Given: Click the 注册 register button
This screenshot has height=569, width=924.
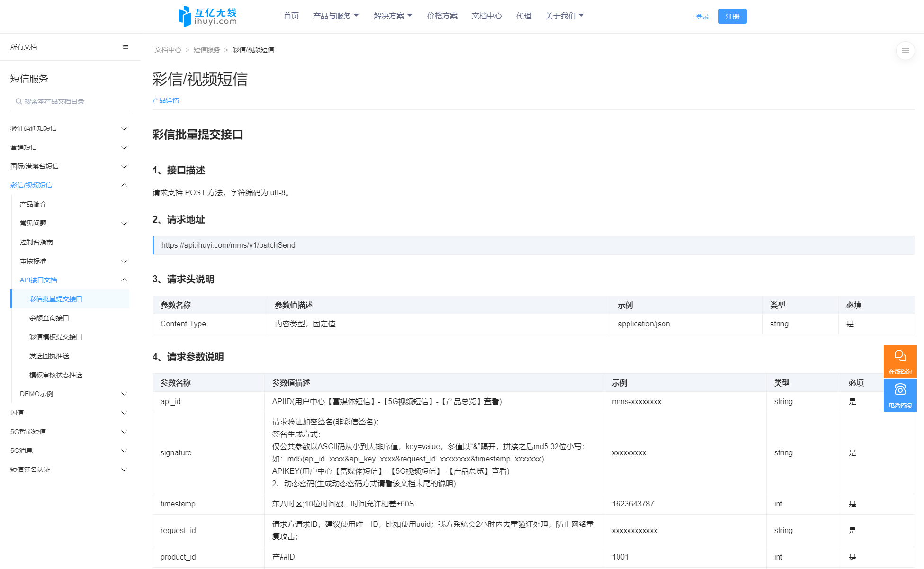Looking at the screenshot, I should tap(732, 17).
